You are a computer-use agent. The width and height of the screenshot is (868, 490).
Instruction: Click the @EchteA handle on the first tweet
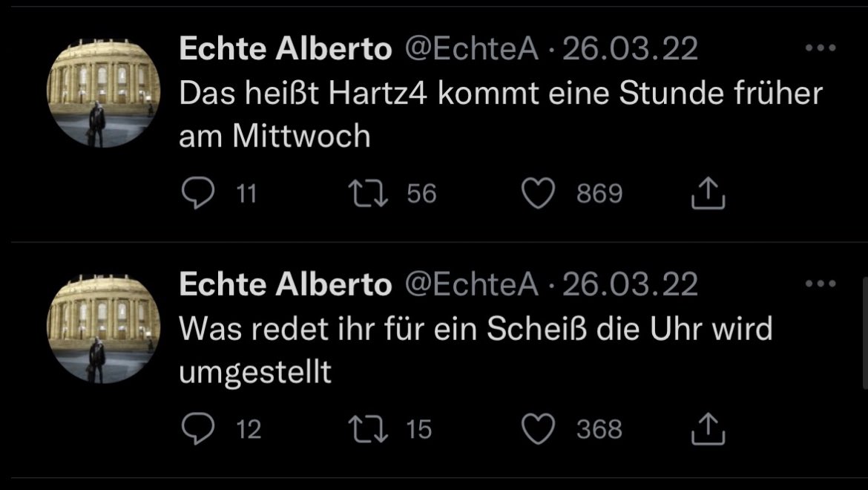470,50
